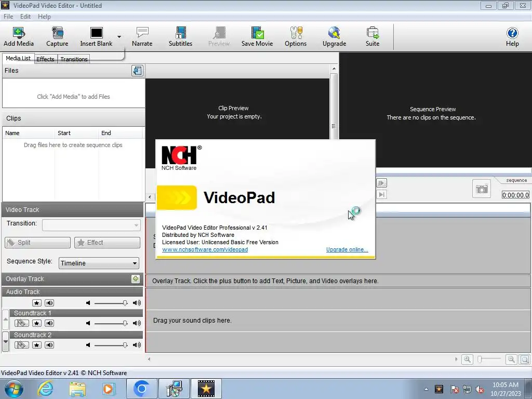Click the Add Media toolbar icon
The width and height of the screenshot is (532, 399).
pos(19,37)
